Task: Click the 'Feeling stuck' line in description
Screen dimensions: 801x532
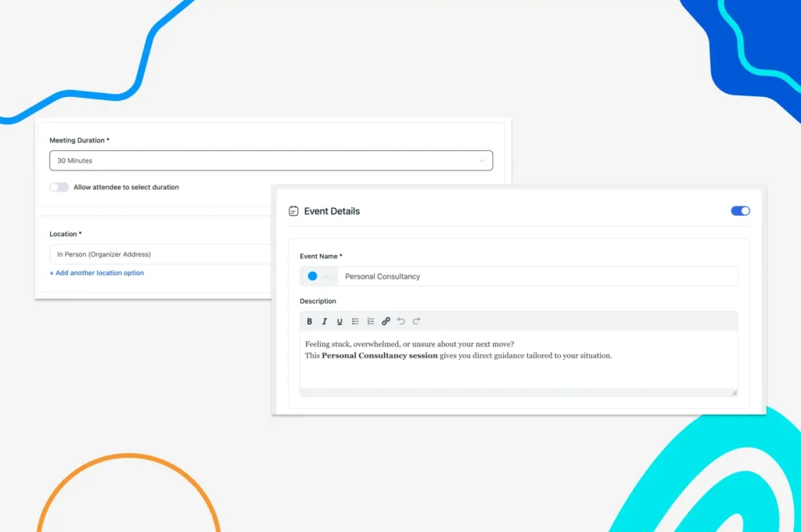Action: 409,344
